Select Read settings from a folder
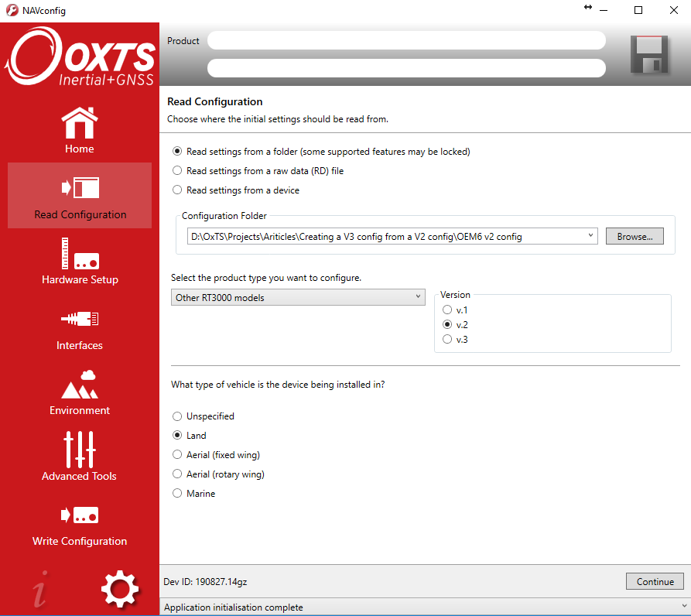The height and width of the screenshot is (616, 691). pos(177,151)
